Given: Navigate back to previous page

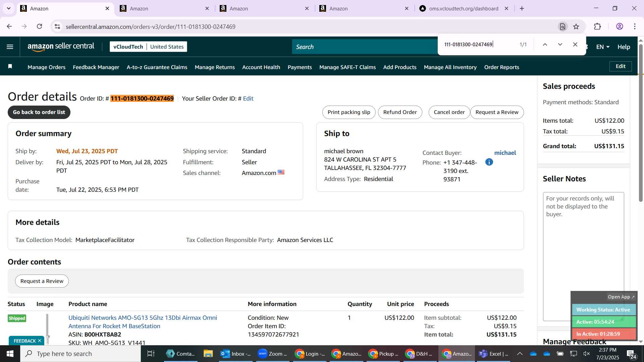Looking at the screenshot, I should pyautogui.click(x=9, y=26).
